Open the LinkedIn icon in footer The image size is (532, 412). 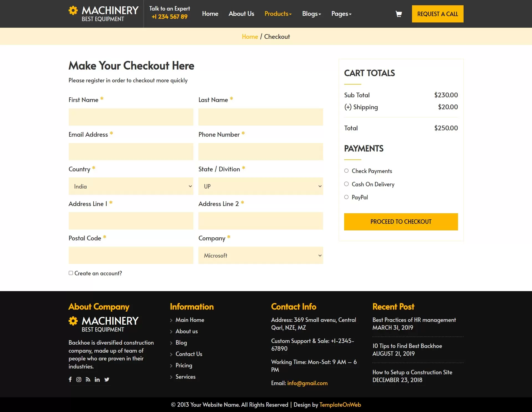tap(97, 379)
